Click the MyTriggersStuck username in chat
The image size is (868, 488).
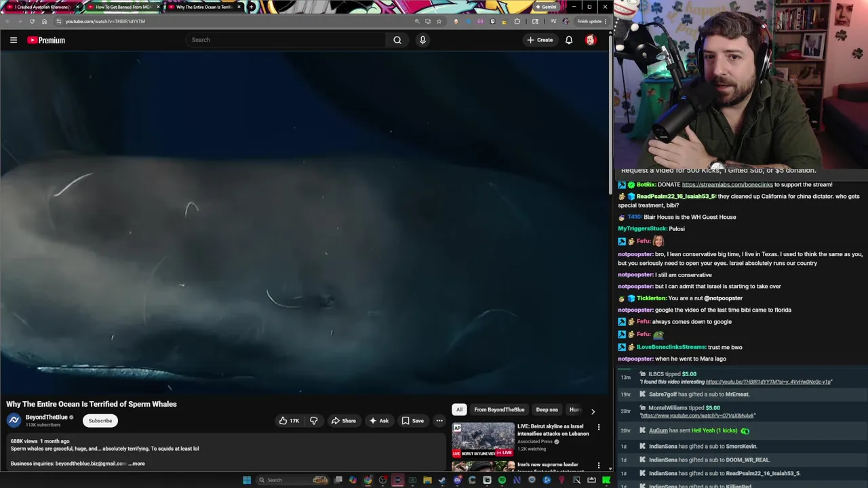click(x=642, y=229)
